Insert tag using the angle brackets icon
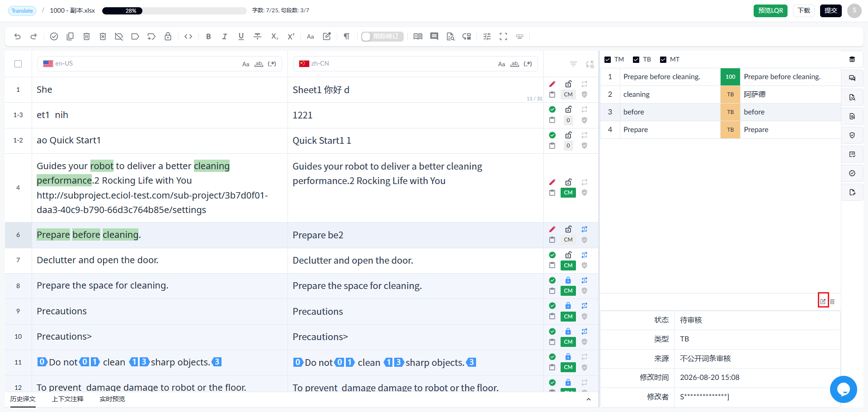This screenshot has height=412, width=868. tap(189, 37)
